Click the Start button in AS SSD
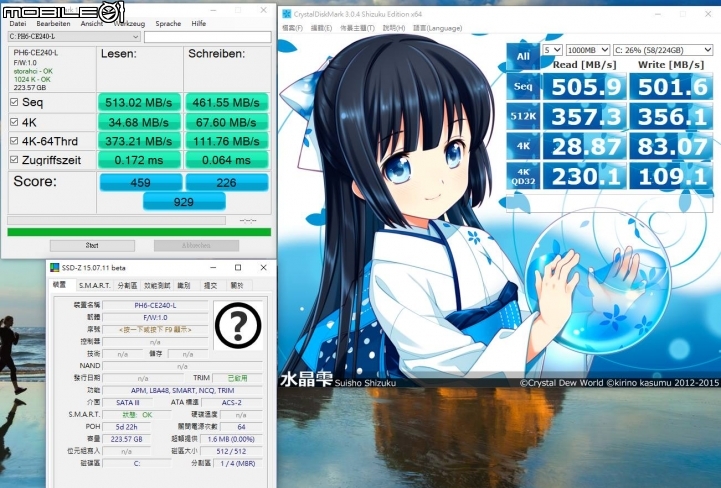The width and height of the screenshot is (721, 488). 92,246
